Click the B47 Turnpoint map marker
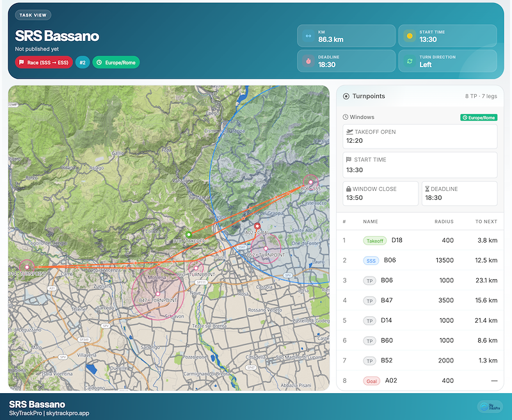The height and width of the screenshot is (420, 512). (x=158, y=294)
